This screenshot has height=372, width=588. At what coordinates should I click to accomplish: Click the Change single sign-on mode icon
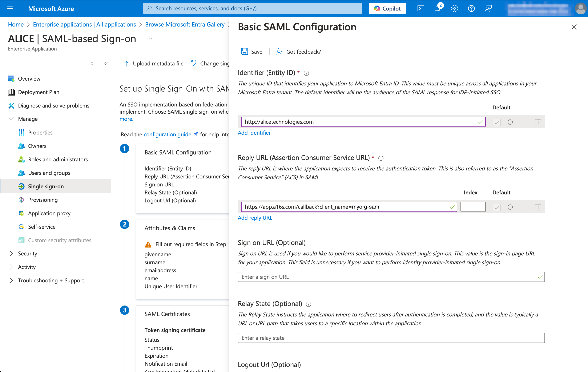point(193,63)
